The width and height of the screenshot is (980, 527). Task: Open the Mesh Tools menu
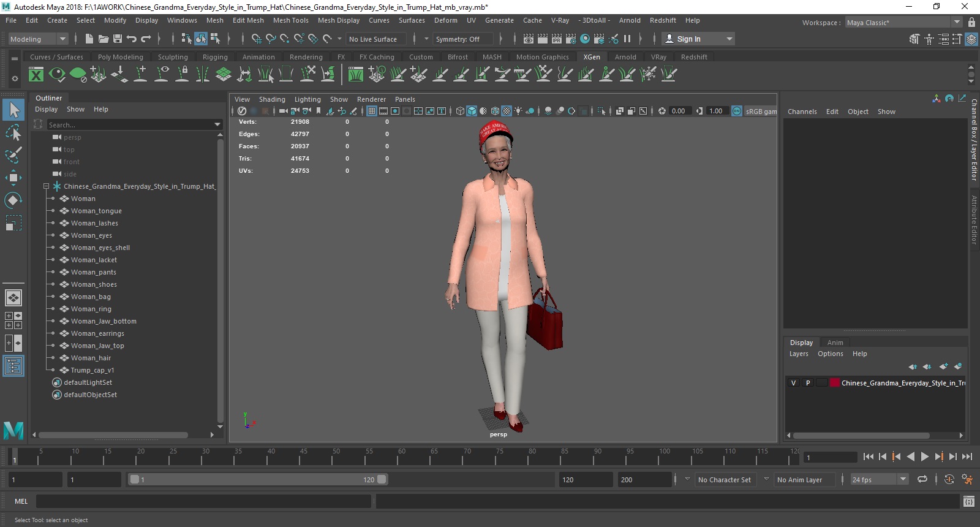click(291, 20)
